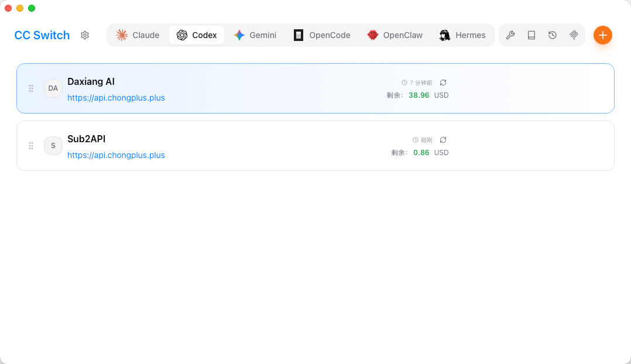Viewport: 631px width, 364px height.
Task: Open settings via the gear icon
Action: (x=84, y=35)
